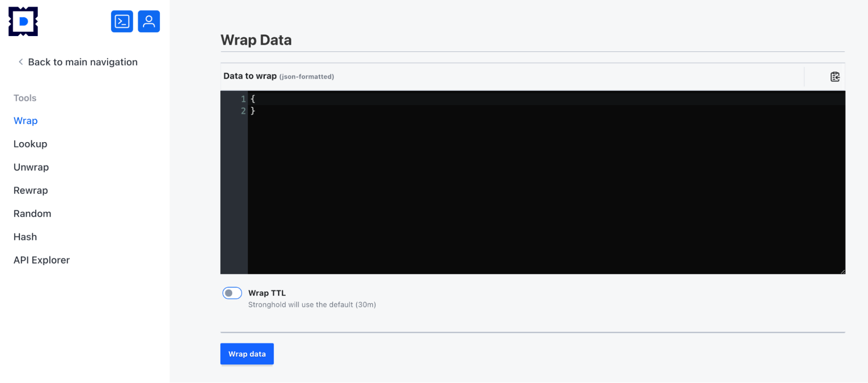Click the editor's bottom-right resize handle
Screen dimensions: 868x383
842,272
